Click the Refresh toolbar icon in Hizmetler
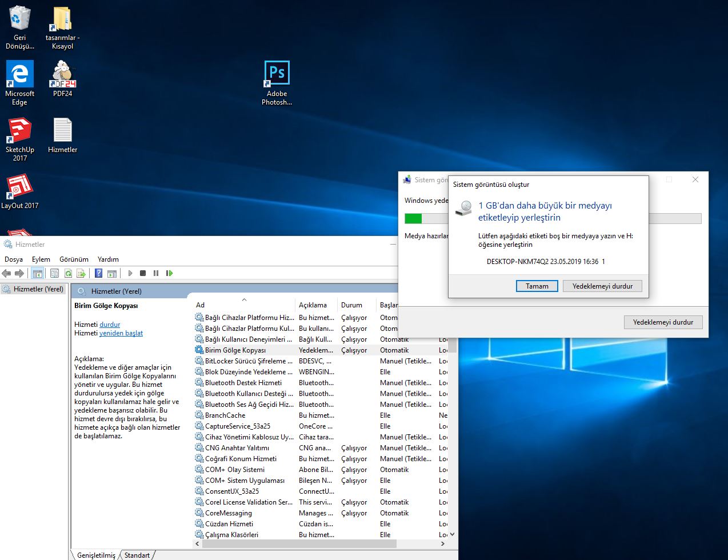728x560 pixels. pos(68,273)
